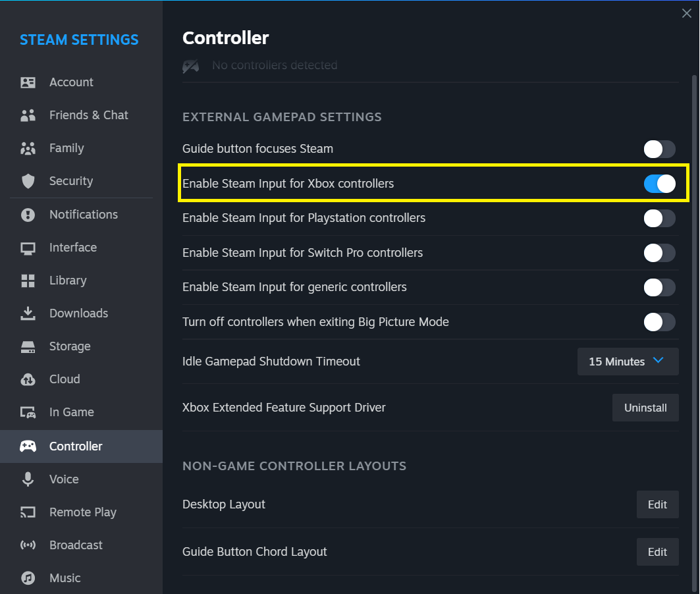Click the Notifications alert icon
This screenshot has height=594, width=700.
[x=28, y=215]
